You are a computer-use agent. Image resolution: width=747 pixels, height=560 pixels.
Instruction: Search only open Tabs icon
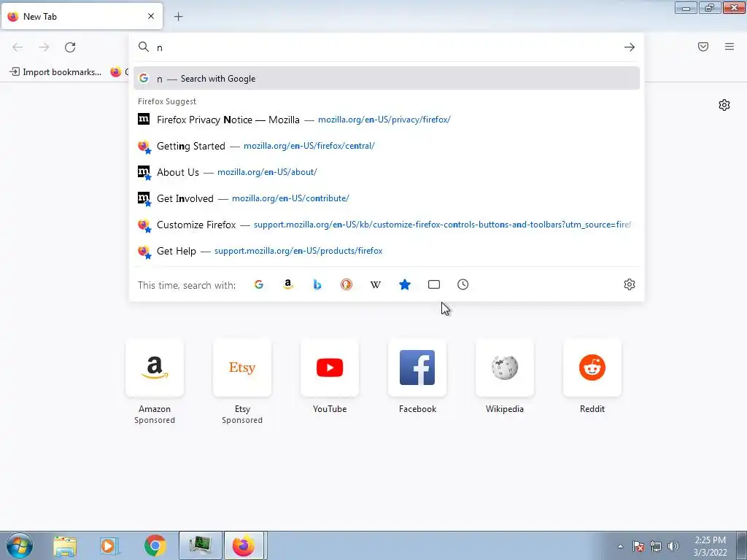point(434,284)
